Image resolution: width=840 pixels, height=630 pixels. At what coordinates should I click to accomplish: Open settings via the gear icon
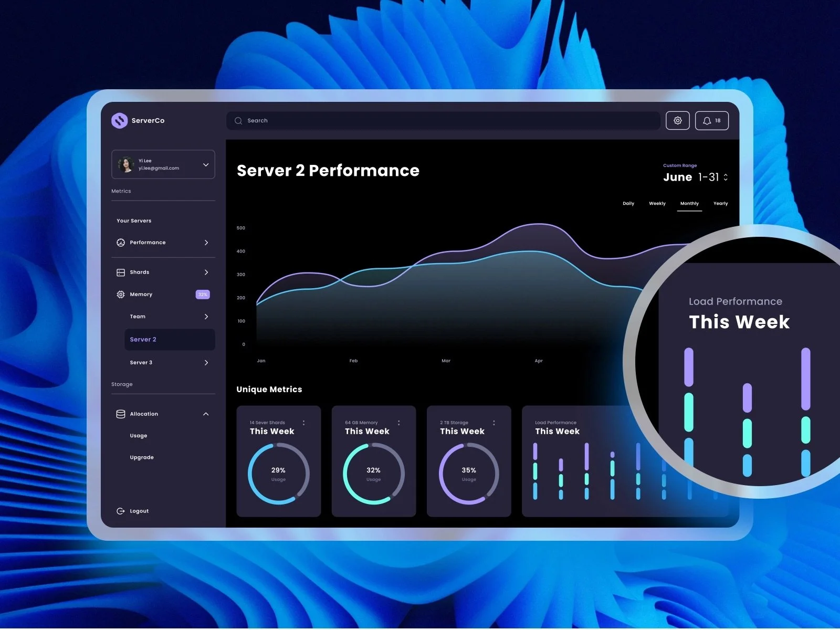678,121
